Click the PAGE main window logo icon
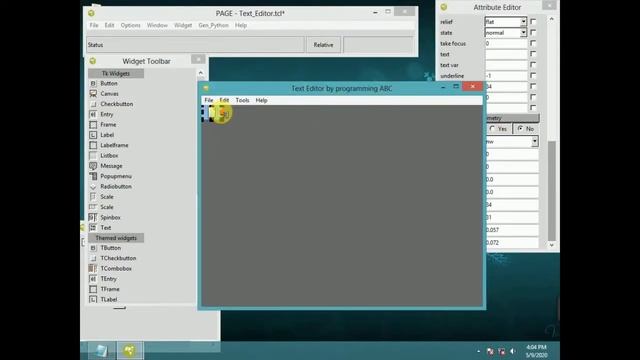Image resolution: width=640 pixels, height=360 pixels. (x=91, y=13)
